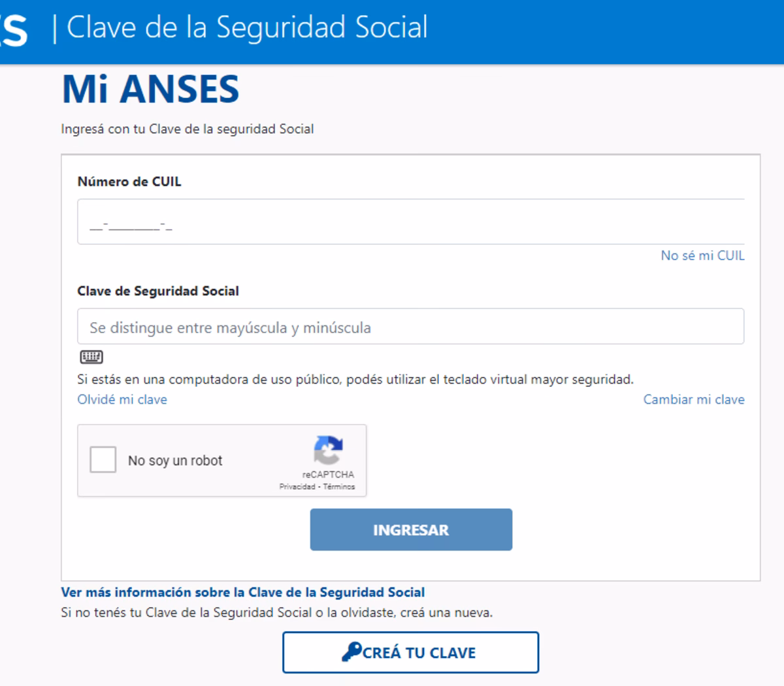Select the Clave de Seguridad Social password field
The height and width of the screenshot is (686, 784).
tap(410, 326)
